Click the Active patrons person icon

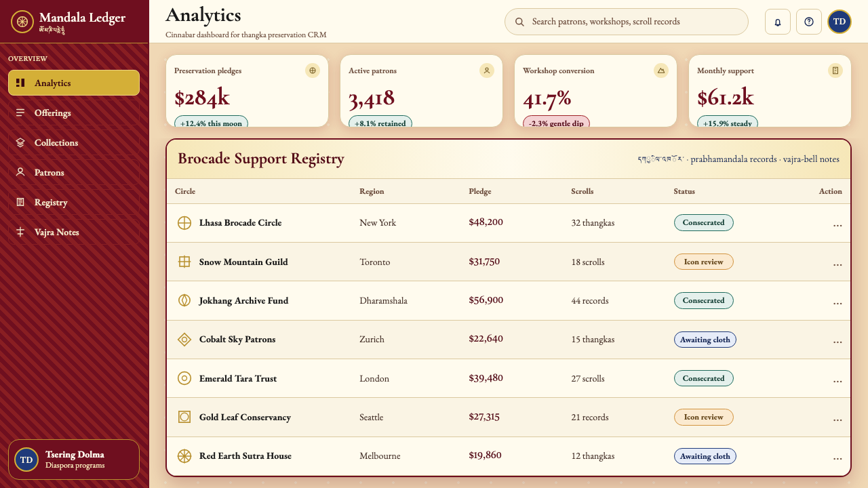[x=487, y=70]
